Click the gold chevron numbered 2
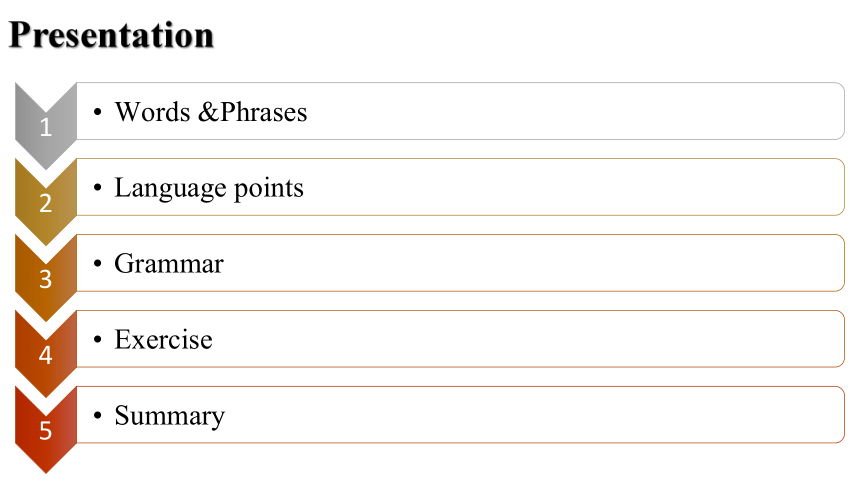Image resolution: width=860 pixels, height=484 pixels. (x=46, y=202)
